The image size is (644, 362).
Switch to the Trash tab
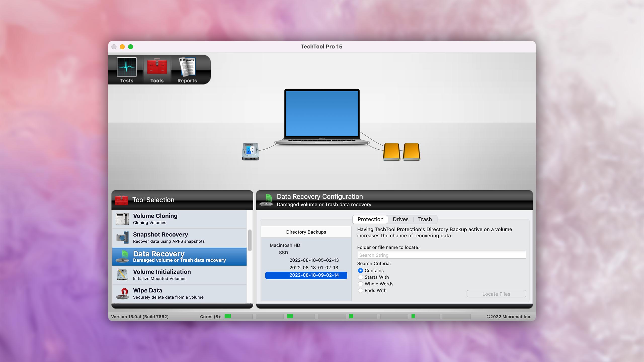pyautogui.click(x=425, y=219)
